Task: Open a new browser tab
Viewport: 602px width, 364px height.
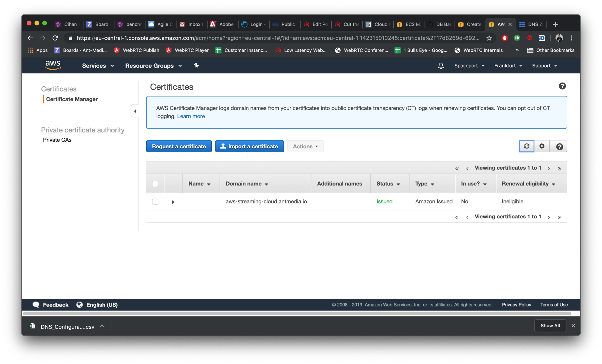Action: [555, 24]
